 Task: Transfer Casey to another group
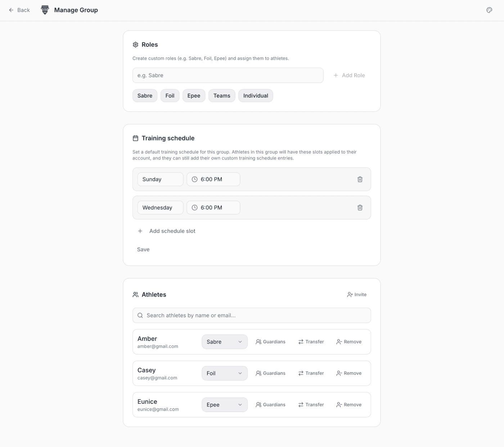311,373
